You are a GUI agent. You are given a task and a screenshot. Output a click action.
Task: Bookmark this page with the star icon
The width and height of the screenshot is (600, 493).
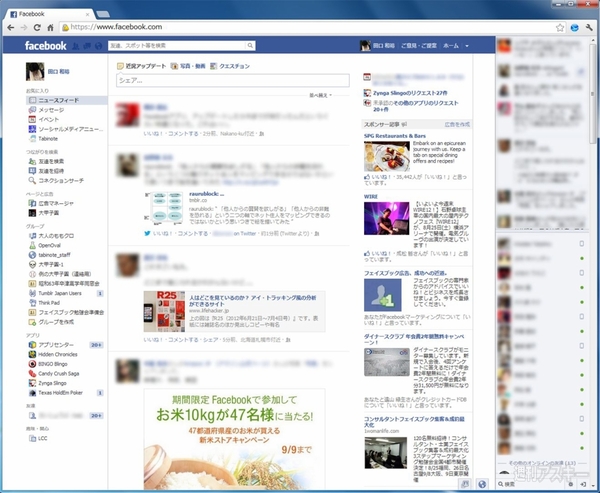click(x=560, y=27)
